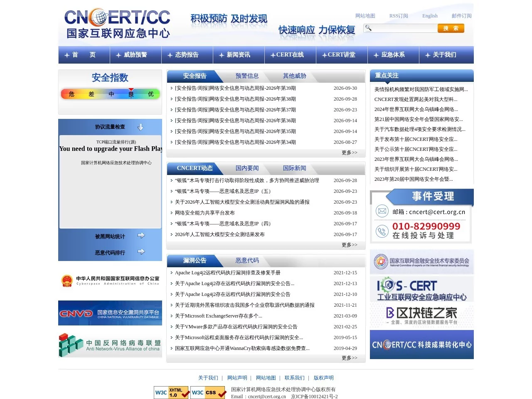This screenshot has height=399, width=532.
Task: Switch to the 恶意代码 tab
Action: [247, 261]
